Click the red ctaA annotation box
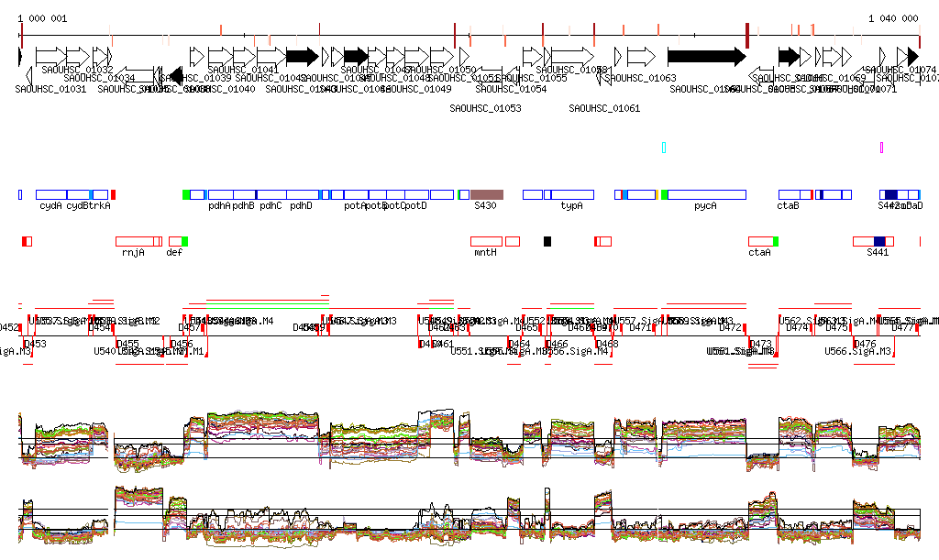Screen dimensions: 939x560 [760, 241]
